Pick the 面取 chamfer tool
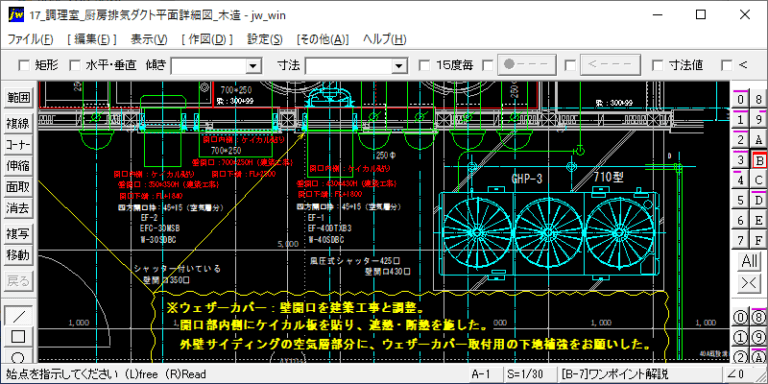Image resolution: width=768 pixels, height=384 pixels. (x=18, y=187)
